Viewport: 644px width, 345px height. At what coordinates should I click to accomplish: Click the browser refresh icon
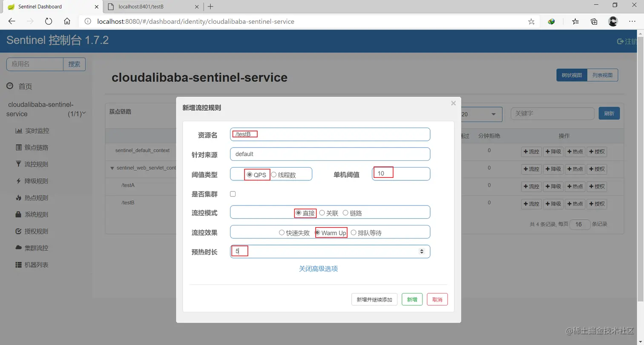click(49, 21)
